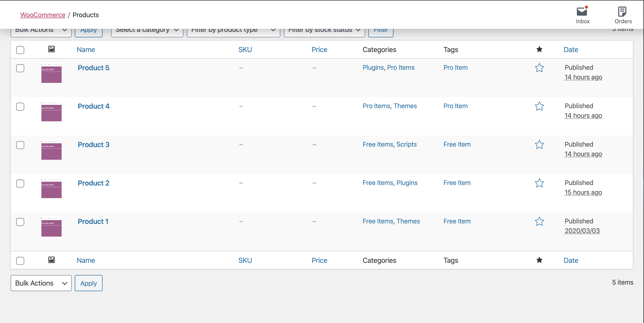Sort by SKU column header

tap(245, 50)
